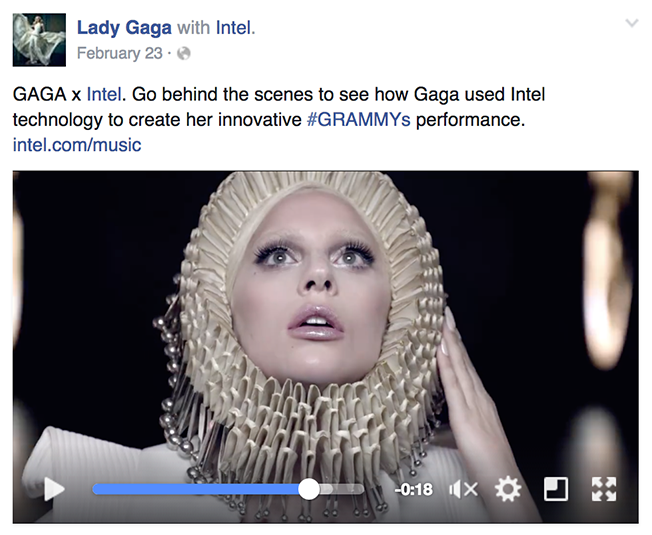This screenshot has width=652, height=535.
Task: Play the video with the play button
Action: point(54,489)
